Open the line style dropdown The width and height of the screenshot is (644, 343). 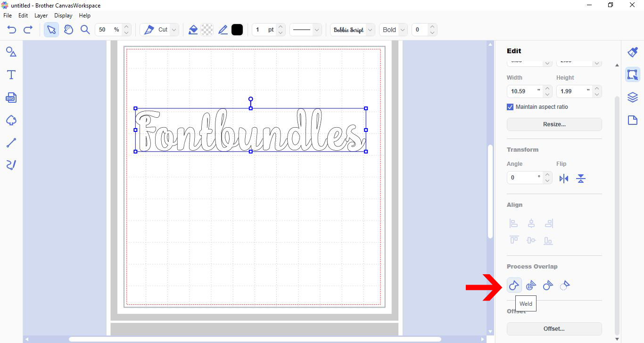[x=305, y=30]
